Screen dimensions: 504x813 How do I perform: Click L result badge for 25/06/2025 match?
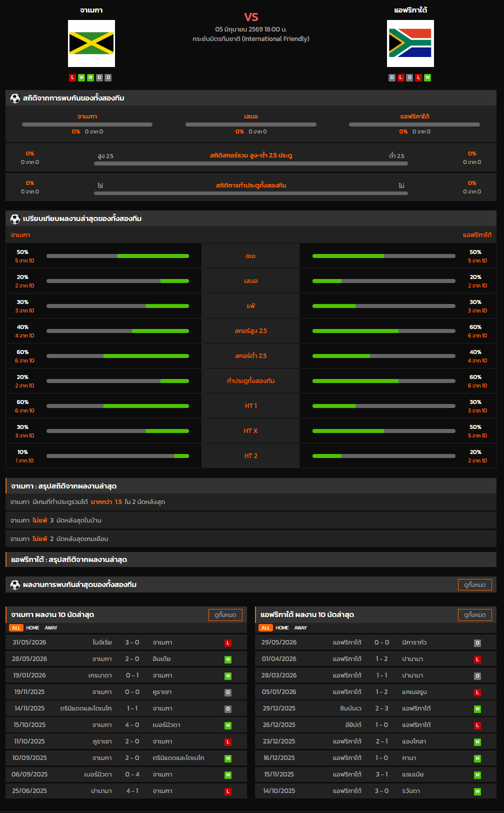(x=228, y=791)
